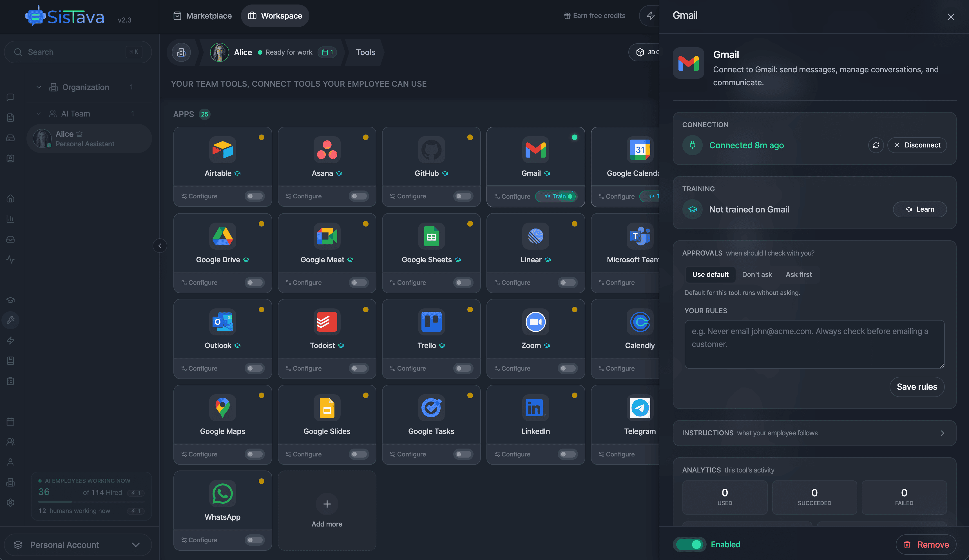The image size is (969, 560).
Task: Click the lightning bolt icon in top bar
Action: (x=651, y=16)
